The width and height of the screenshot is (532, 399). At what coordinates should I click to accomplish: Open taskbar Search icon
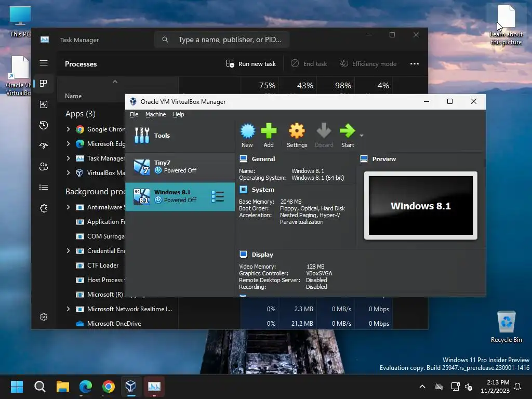pyautogui.click(x=39, y=387)
